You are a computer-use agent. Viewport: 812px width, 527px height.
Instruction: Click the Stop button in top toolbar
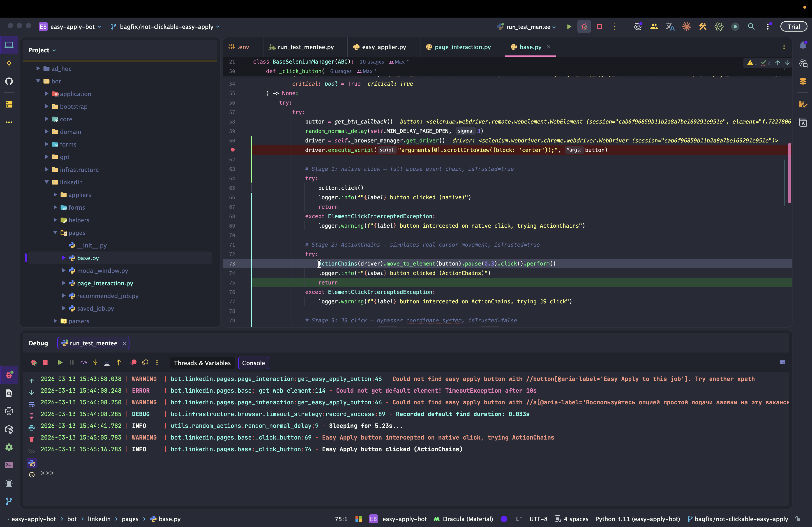[600, 27]
